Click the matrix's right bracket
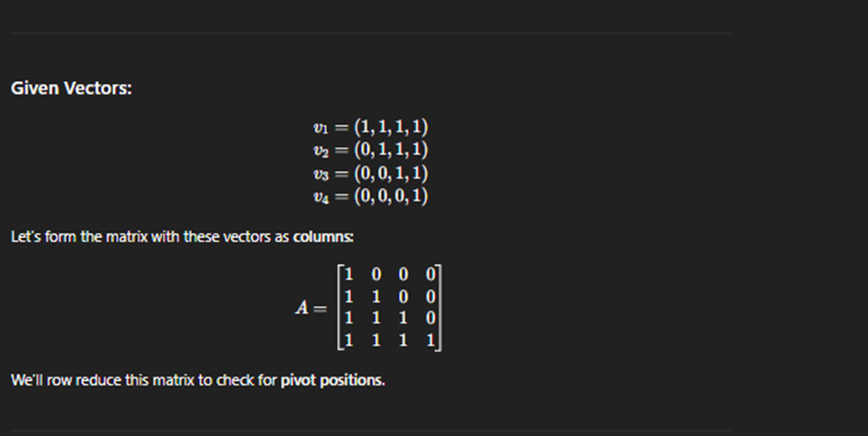This screenshot has height=436, width=868. [x=439, y=307]
